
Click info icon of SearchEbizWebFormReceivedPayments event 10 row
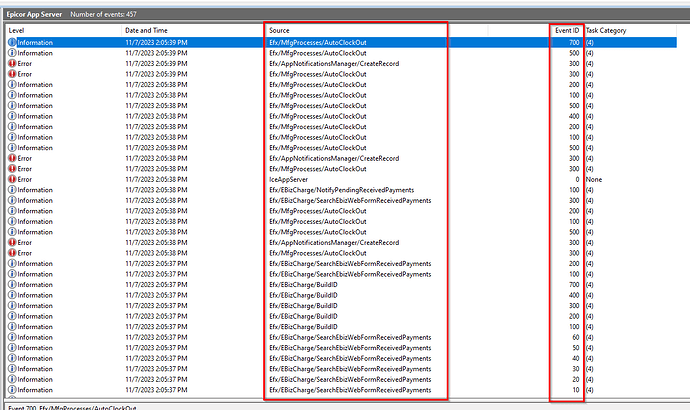coord(12,390)
